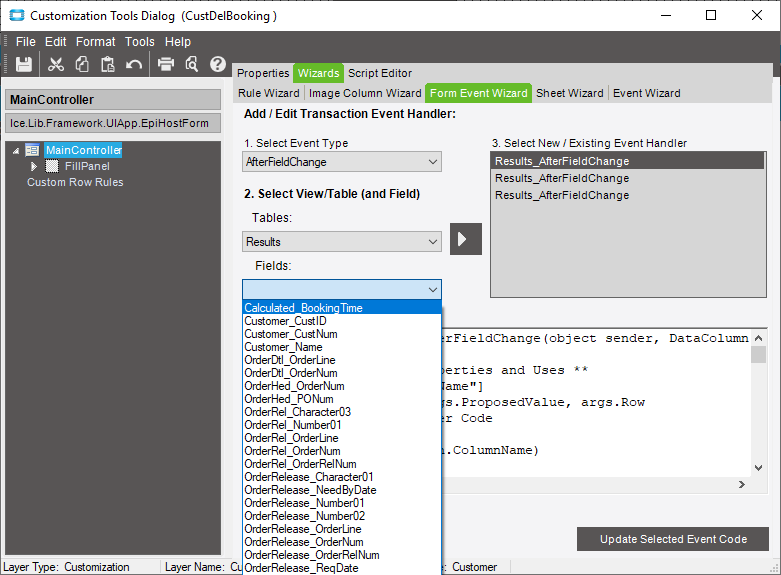This screenshot has height=575, width=781.
Task: Click code view scroll down arrow
Action: coord(759,468)
